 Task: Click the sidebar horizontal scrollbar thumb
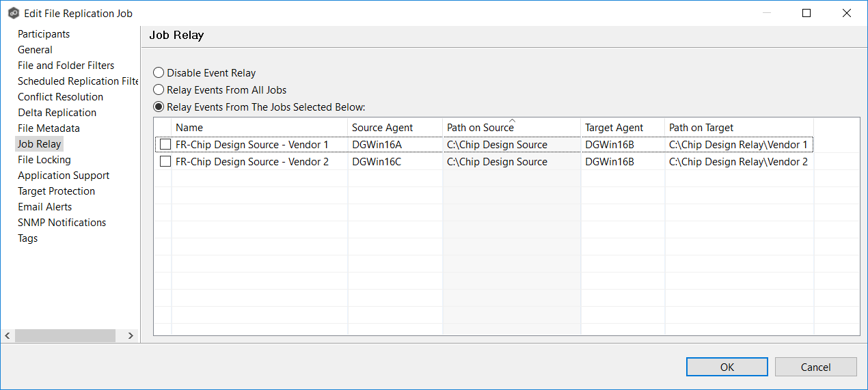pyautogui.click(x=65, y=335)
